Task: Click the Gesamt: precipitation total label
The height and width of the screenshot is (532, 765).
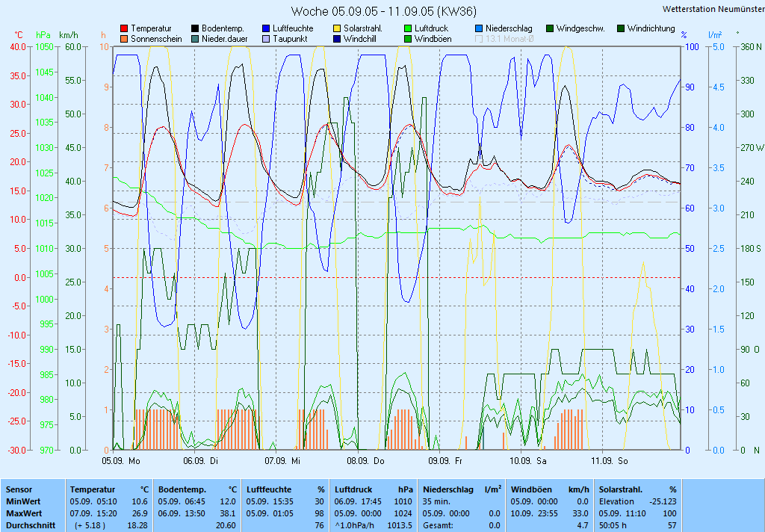Action: 438,526
